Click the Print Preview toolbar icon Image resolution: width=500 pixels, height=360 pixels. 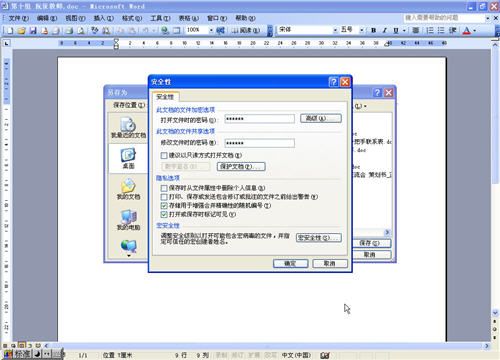click(81, 31)
